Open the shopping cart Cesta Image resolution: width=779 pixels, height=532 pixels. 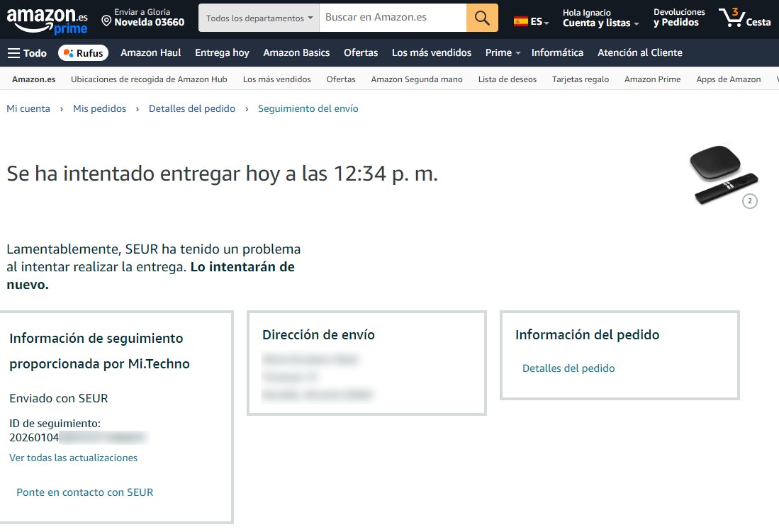[745, 18]
